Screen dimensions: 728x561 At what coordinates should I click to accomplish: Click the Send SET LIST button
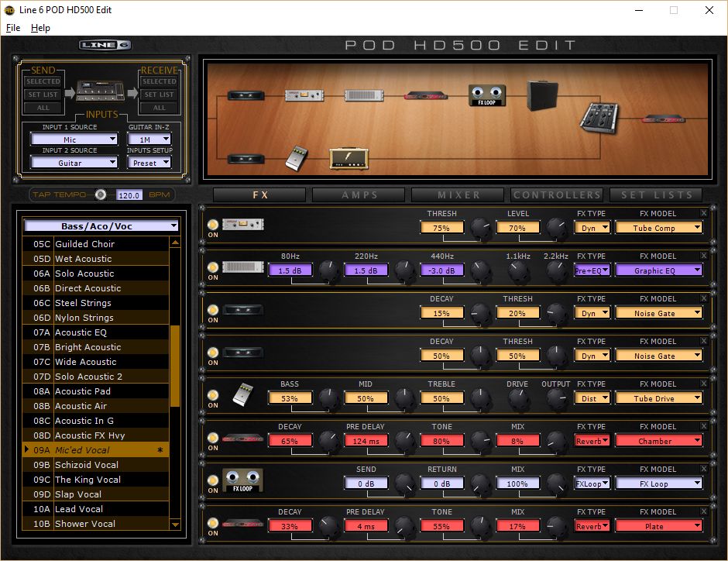click(x=43, y=95)
